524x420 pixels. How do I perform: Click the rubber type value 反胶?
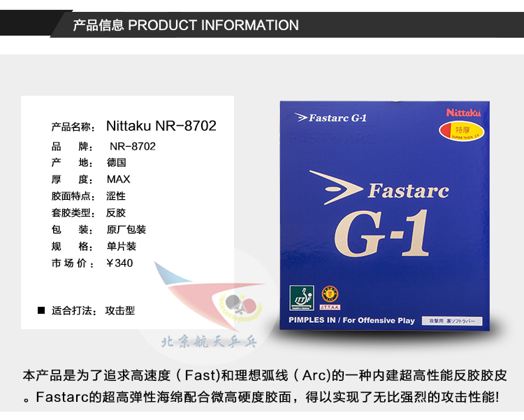pos(116,213)
